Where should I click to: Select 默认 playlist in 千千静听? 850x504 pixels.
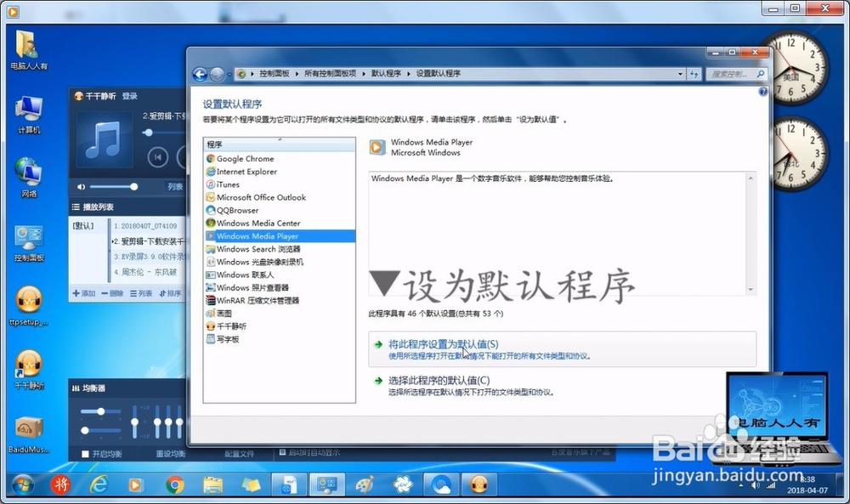coord(83,226)
